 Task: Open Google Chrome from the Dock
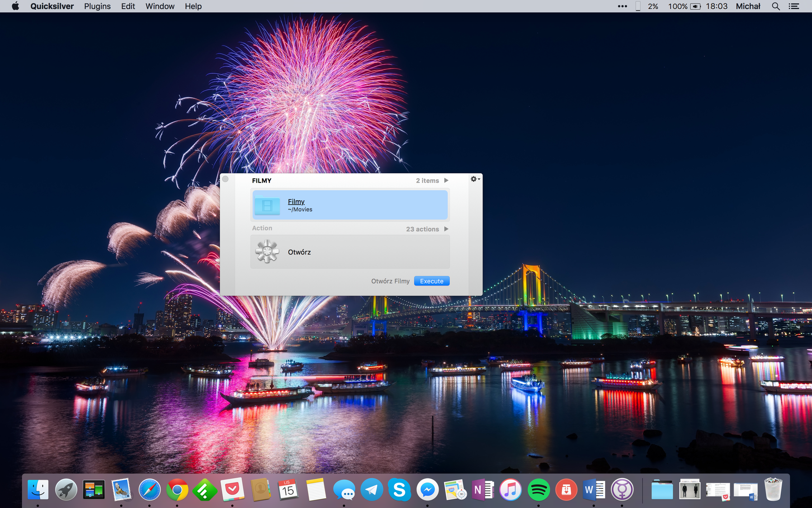coord(177,490)
